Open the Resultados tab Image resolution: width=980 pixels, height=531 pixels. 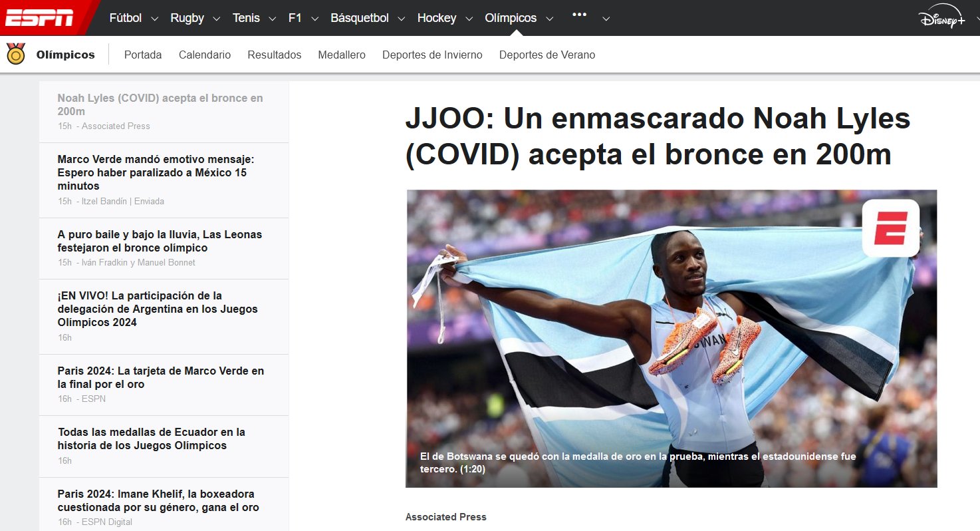pyautogui.click(x=274, y=55)
